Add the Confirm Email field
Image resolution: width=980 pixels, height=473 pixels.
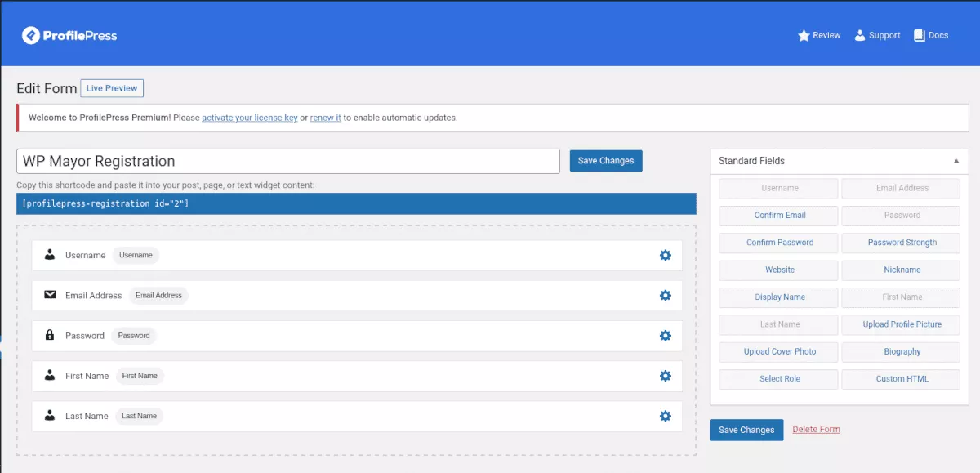[x=780, y=216]
